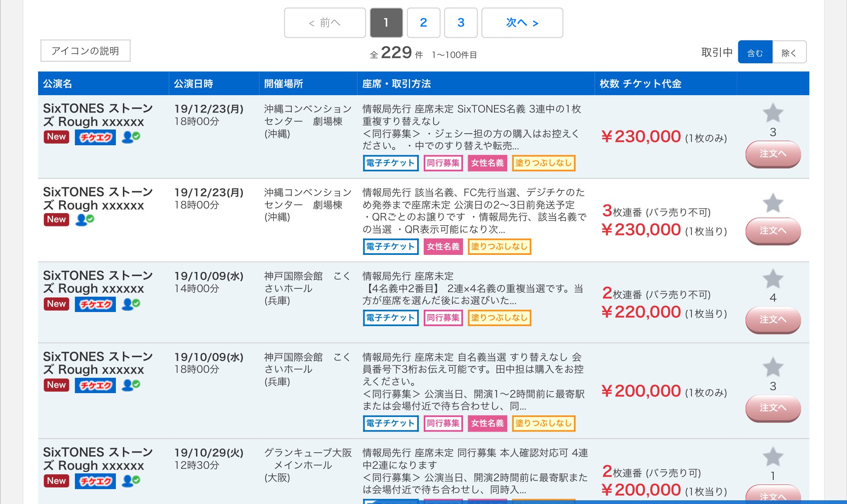
Task: Click verified user icon on Osaka listing
Action: click(x=131, y=481)
